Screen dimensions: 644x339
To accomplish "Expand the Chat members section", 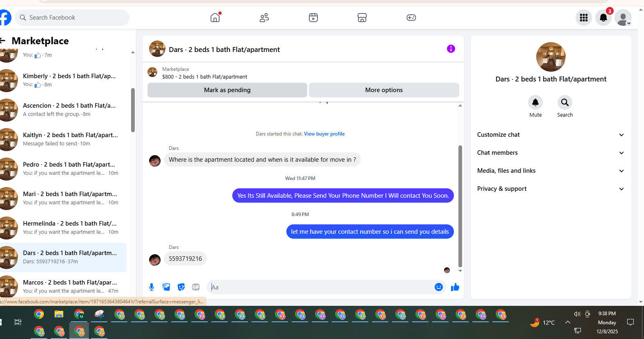I will 551,153.
